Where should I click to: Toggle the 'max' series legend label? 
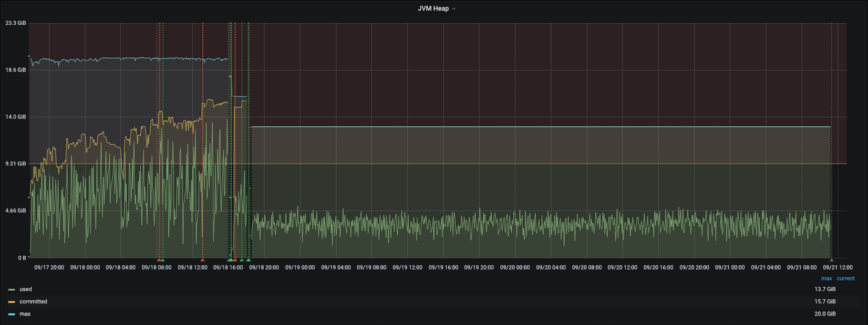(25, 314)
